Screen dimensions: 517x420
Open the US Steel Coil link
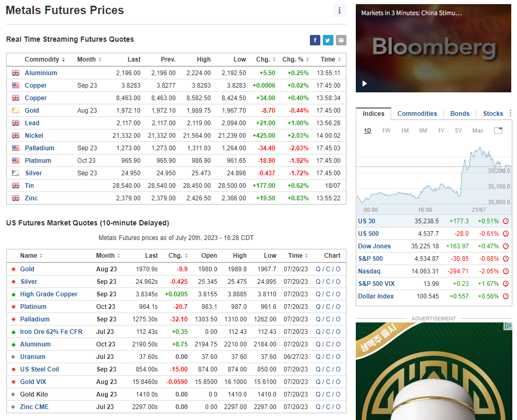tap(40, 369)
